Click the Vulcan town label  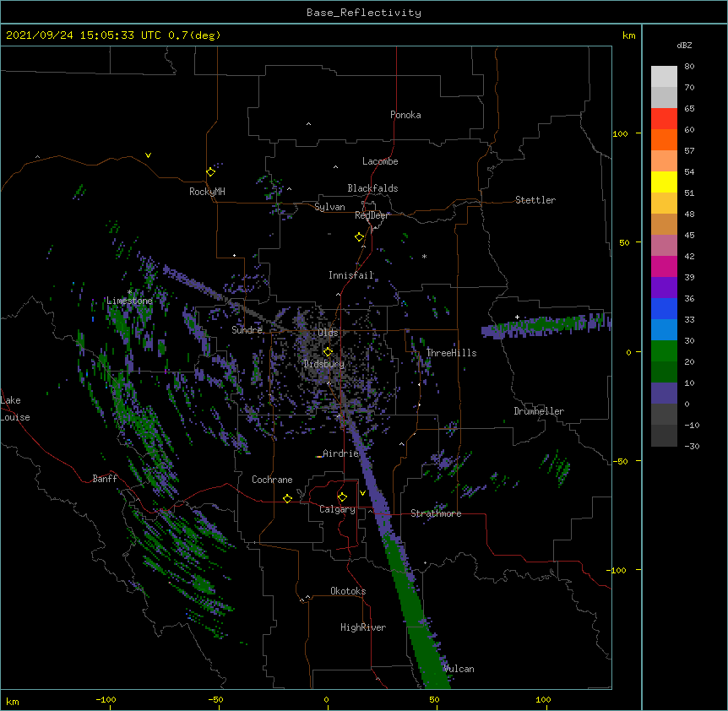coord(459,669)
